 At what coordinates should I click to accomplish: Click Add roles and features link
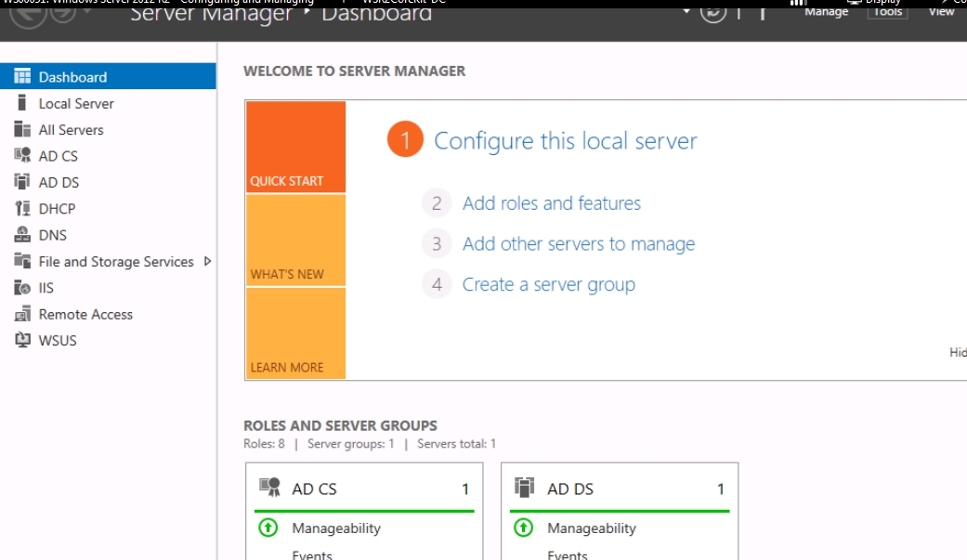tap(552, 202)
